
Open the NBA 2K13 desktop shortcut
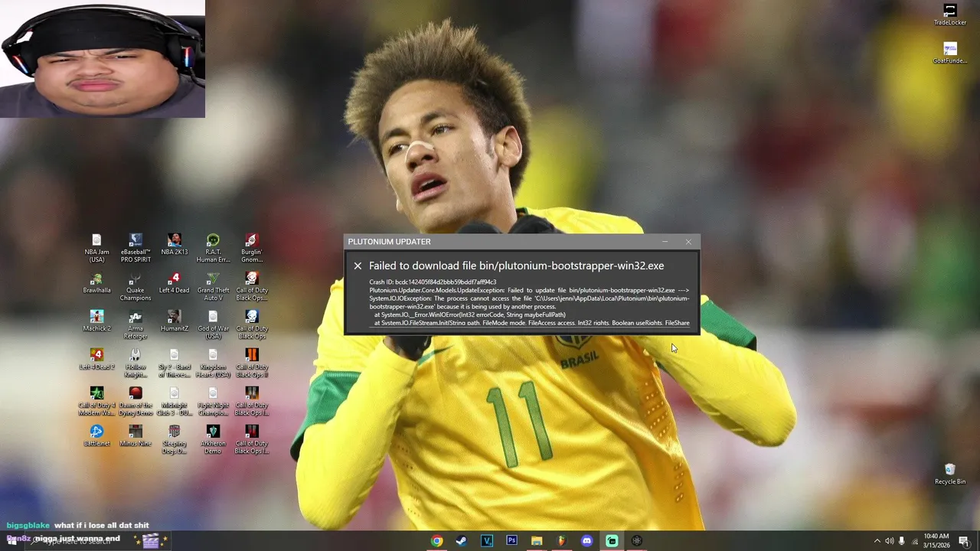[175, 245]
